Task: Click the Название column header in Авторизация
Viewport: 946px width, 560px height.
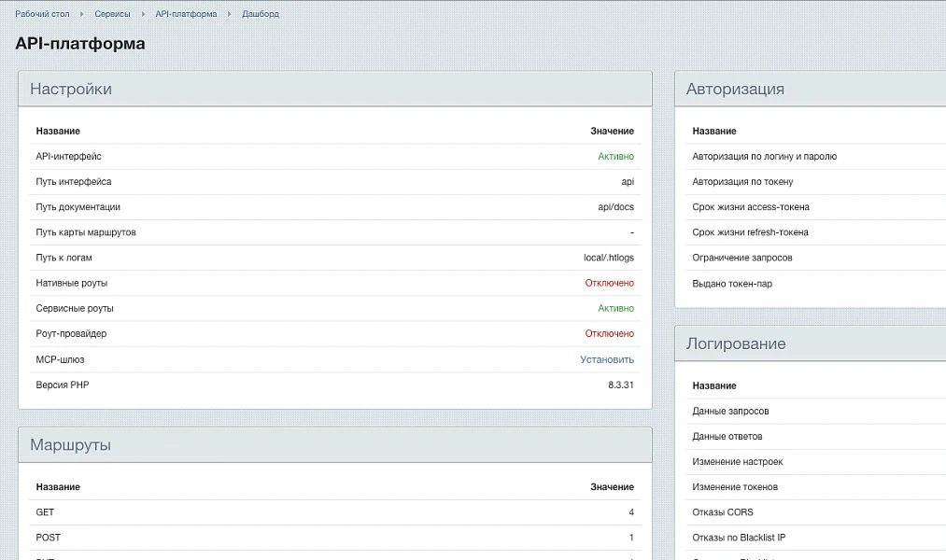Action: point(714,131)
